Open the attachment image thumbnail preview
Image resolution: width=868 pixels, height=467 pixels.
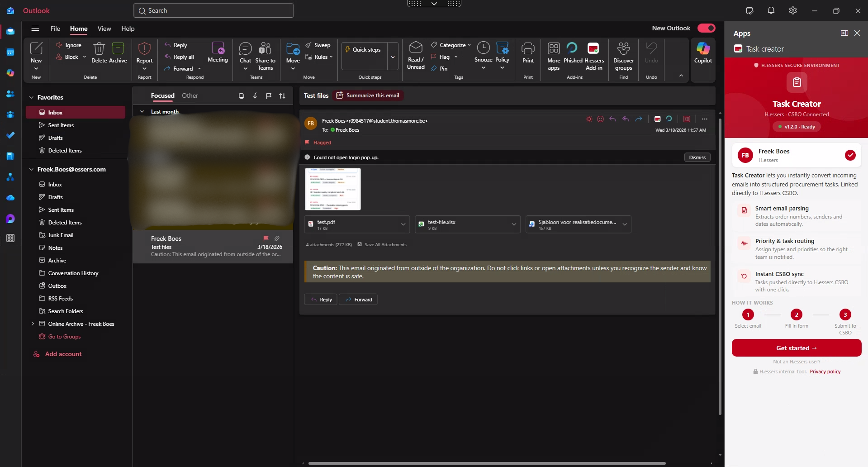click(333, 189)
